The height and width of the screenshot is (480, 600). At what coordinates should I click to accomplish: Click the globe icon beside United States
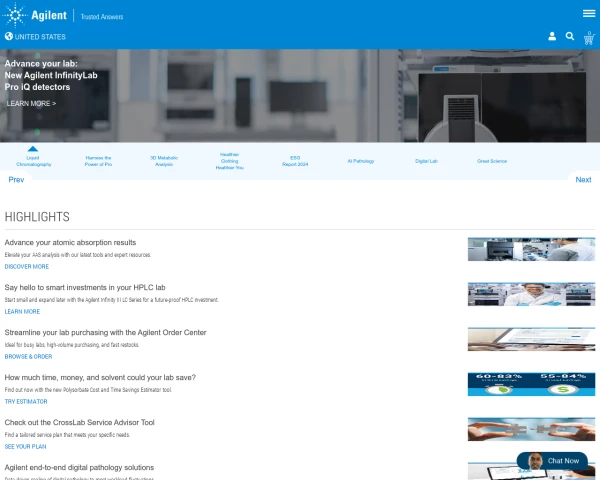(x=9, y=36)
